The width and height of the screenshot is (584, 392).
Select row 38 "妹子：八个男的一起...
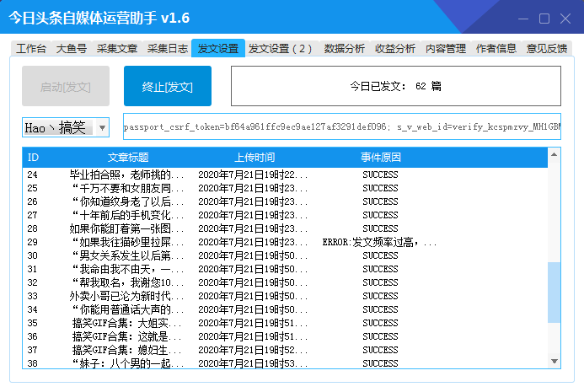285,363
